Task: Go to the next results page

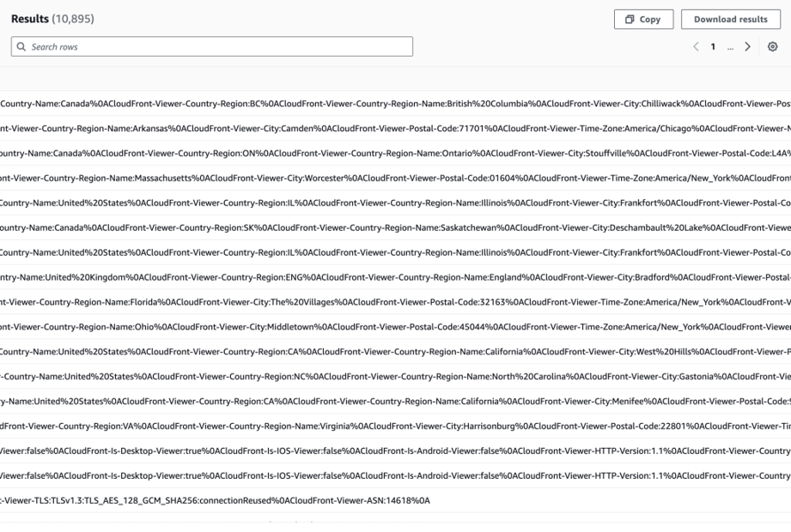Action: click(x=747, y=46)
